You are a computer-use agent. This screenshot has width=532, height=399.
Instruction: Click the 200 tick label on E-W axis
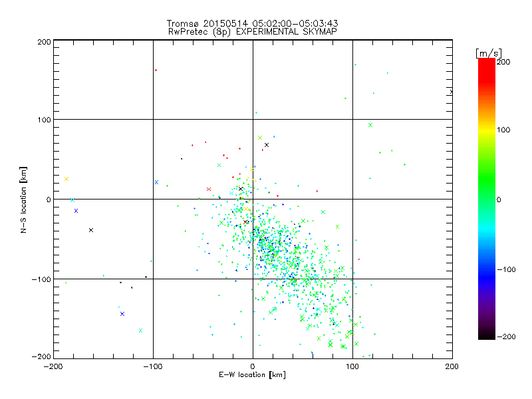tap(452, 366)
